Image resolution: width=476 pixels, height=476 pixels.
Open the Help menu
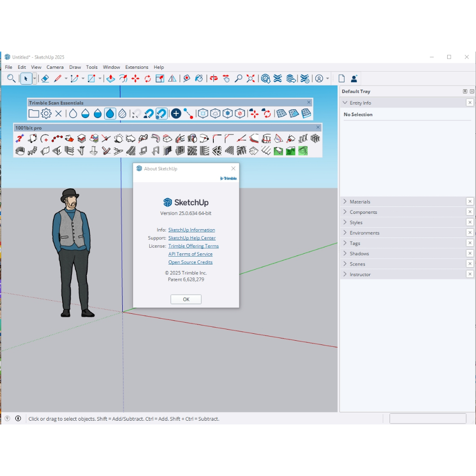point(159,67)
